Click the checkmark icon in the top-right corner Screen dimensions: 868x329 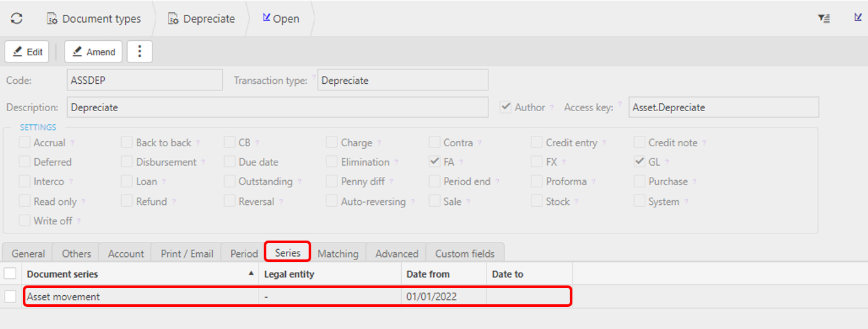coord(858,17)
